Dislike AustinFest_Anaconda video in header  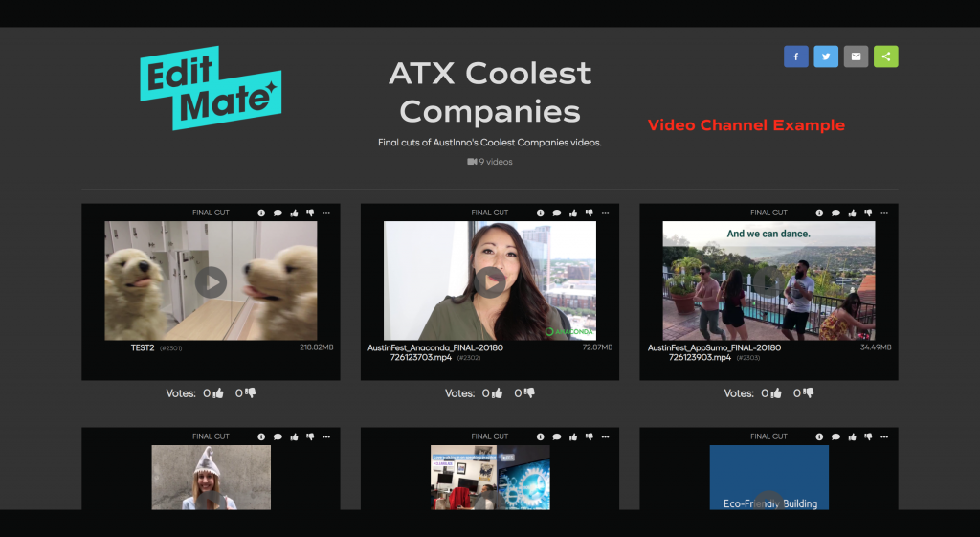pos(589,213)
